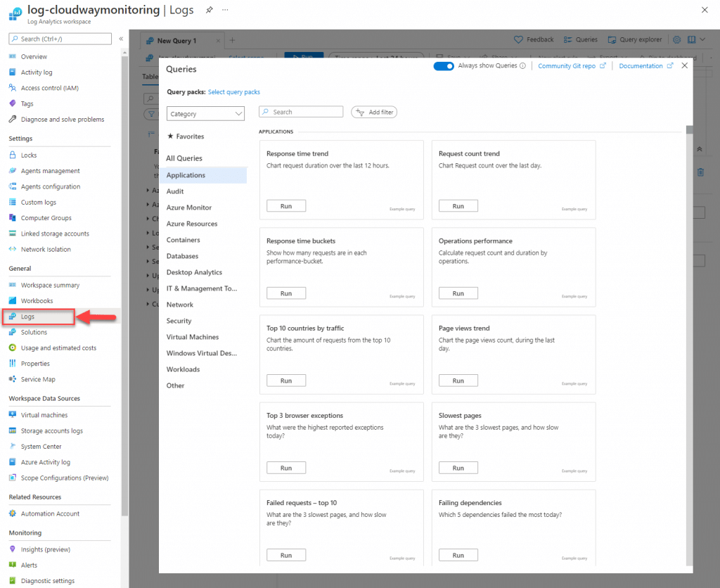The width and height of the screenshot is (720, 588).
Task: Click the Diagnose and solve problems wrench icon
Action: pos(13,119)
